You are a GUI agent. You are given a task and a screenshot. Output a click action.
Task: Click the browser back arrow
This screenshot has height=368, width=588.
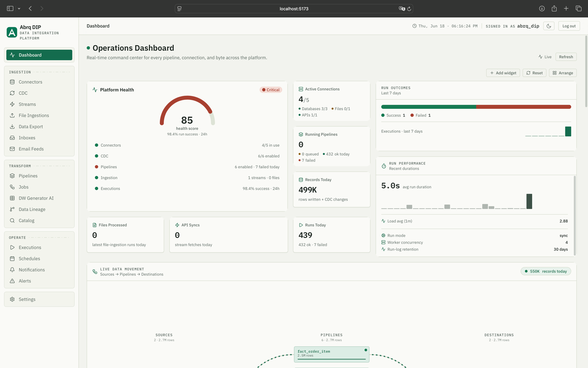pyautogui.click(x=31, y=8)
